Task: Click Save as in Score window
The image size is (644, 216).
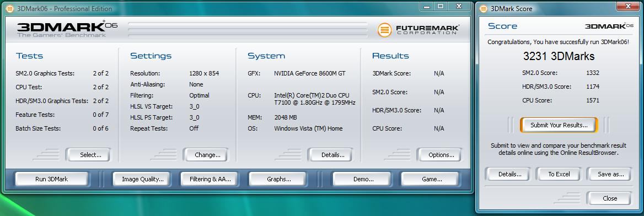Action: point(610,174)
